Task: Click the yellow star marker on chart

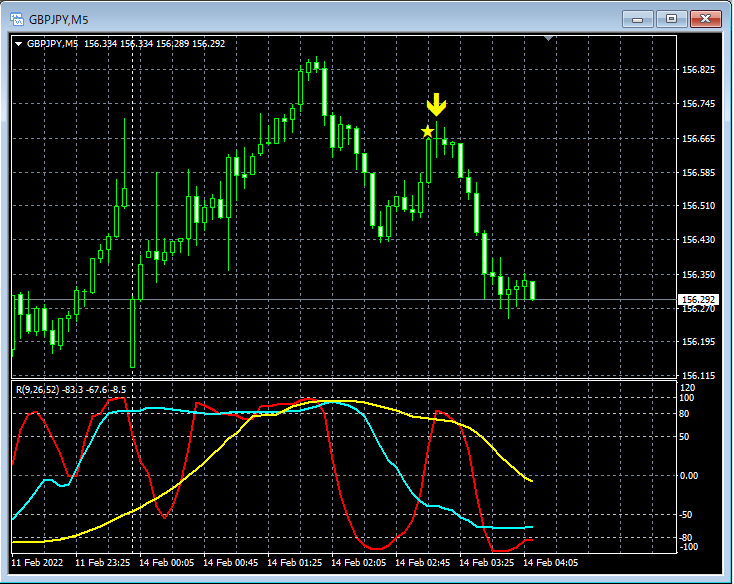Action: (427, 131)
